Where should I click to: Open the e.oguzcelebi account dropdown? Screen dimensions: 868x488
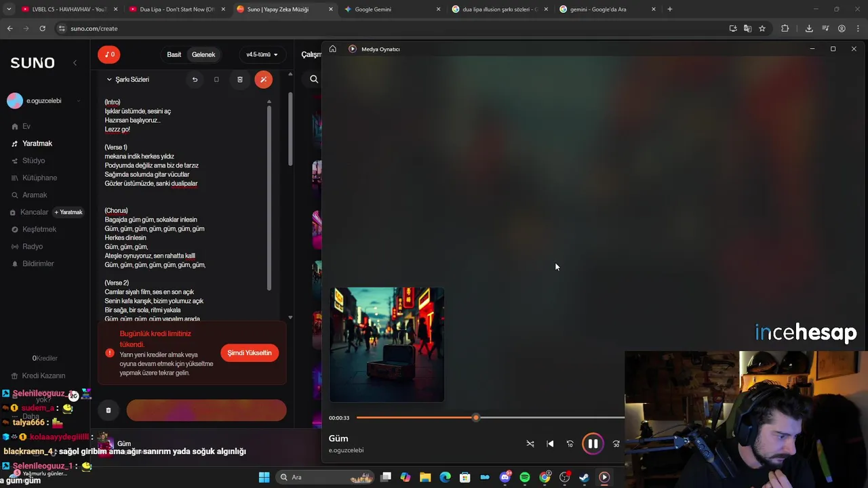pyautogui.click(x=43, y=101)
